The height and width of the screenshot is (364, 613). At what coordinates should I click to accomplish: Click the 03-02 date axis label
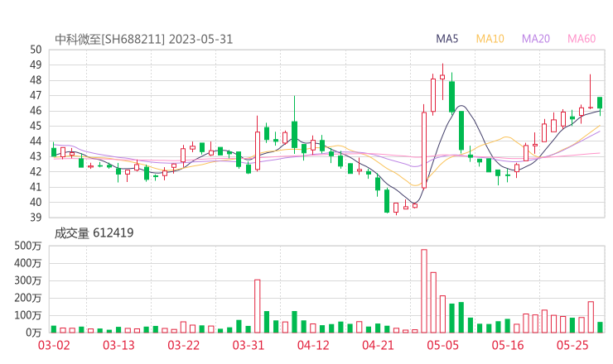54,345
